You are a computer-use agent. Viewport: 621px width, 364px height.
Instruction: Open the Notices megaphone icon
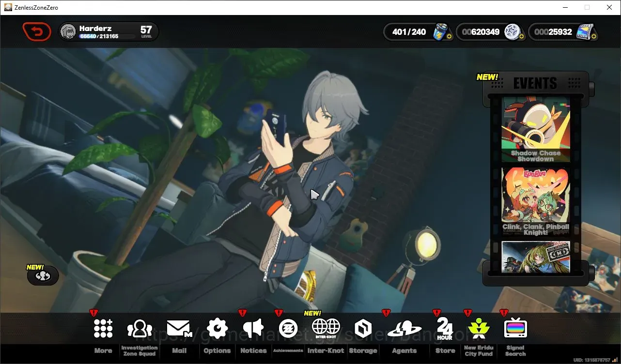(253, 329)
